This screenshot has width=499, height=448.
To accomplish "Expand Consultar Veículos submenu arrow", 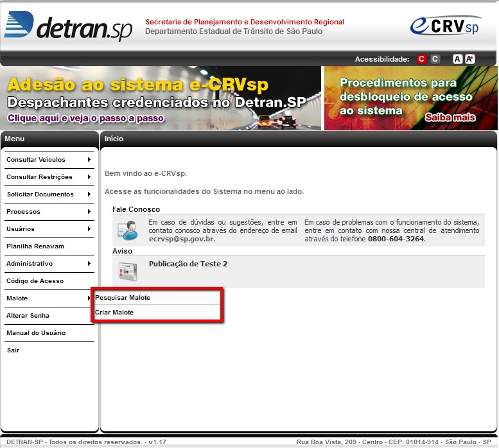I will (x=89, y=160).
